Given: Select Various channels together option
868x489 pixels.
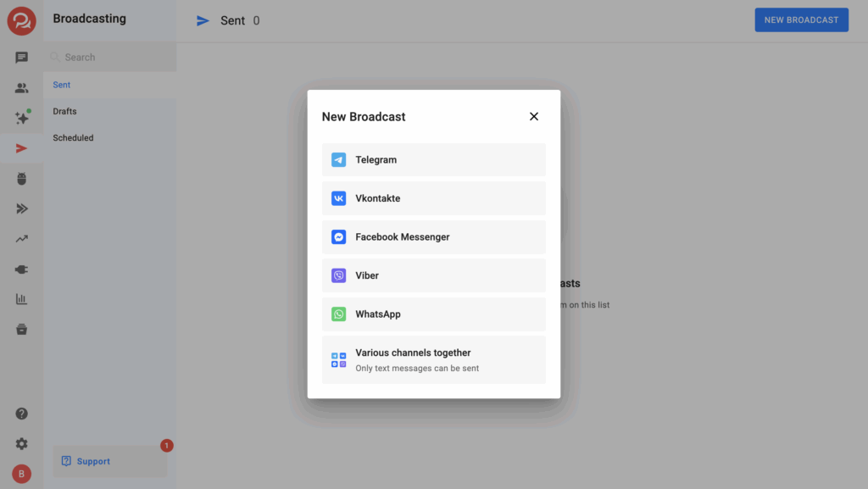Looking at the screenshot, I should (x=433, y=359).
